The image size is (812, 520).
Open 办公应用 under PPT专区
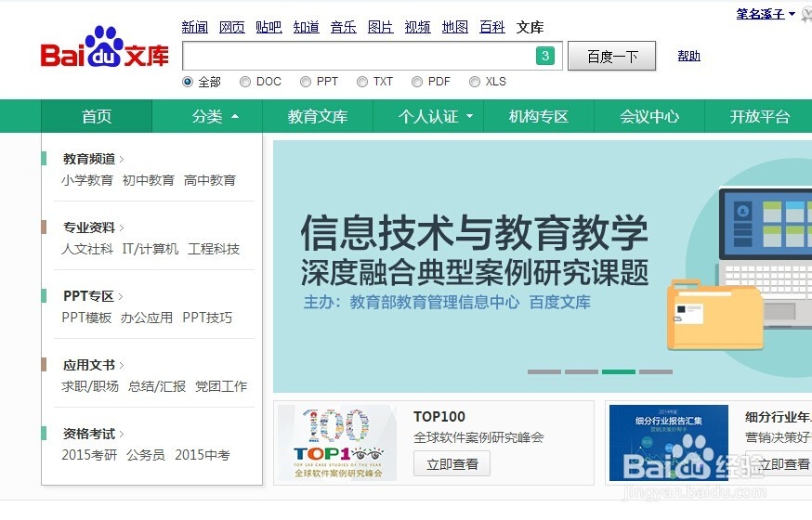[x=147, y=318]
